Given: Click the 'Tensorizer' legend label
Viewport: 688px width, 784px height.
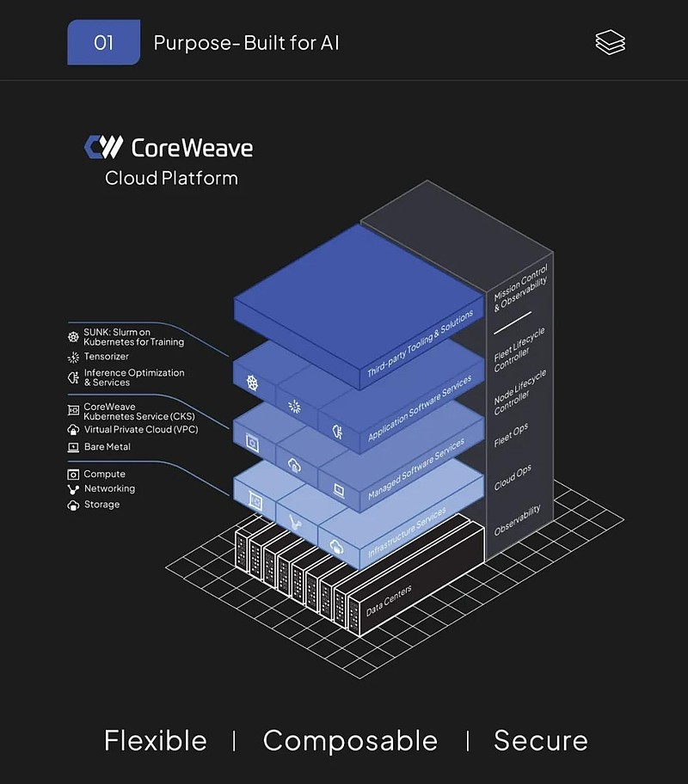Looking at the screenshot, I should [106, 357].
